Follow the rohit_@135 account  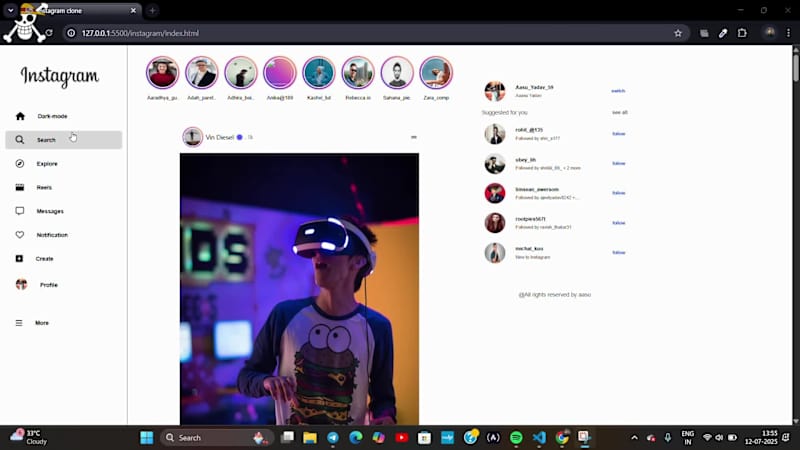[618, 134]
